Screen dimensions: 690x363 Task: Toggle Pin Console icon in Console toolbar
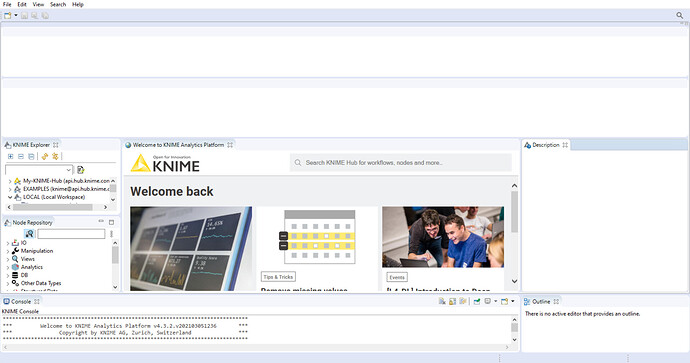477,301
